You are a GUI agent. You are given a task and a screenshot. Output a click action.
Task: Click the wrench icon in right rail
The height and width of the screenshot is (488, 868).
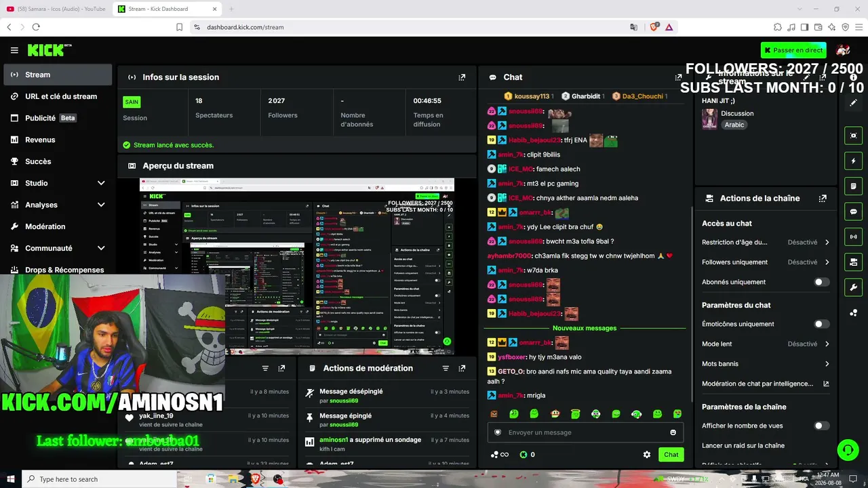coord(854,287)
